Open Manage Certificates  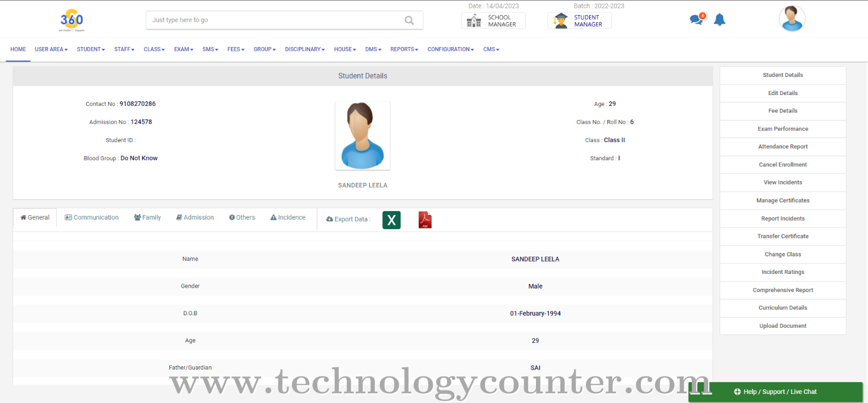tap(783, 200)
